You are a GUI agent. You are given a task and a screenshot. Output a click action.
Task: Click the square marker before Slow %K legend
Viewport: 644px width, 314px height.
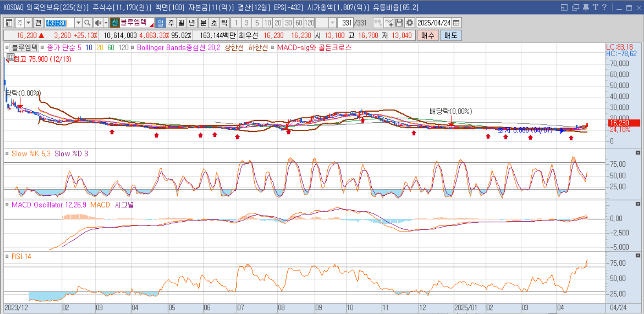[x=7, y=153]
